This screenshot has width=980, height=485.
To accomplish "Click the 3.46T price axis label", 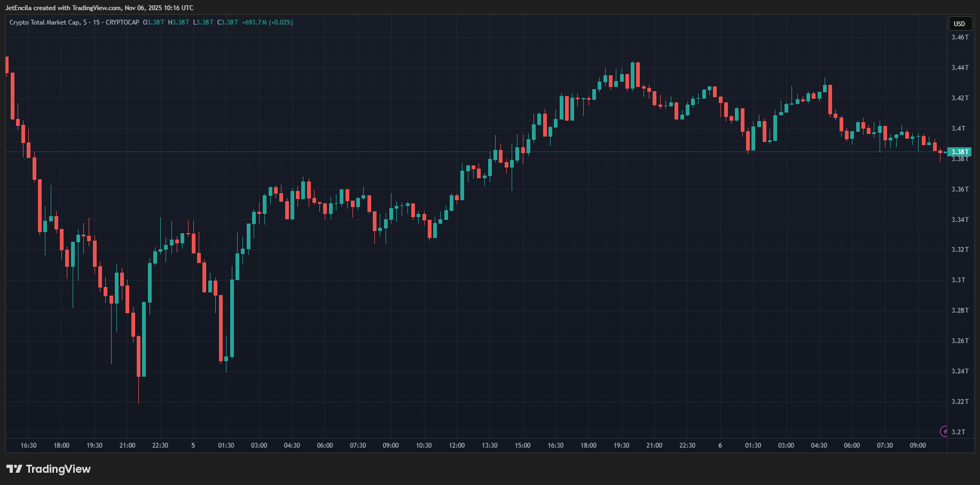I will tap(959, 37).
